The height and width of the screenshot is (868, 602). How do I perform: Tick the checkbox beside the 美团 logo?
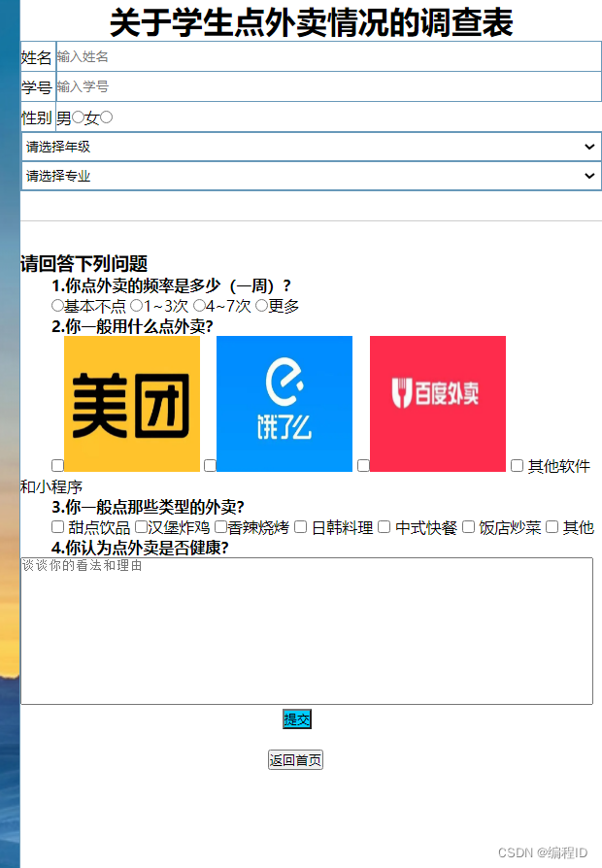pyautogui.click(x=57, y=465)
